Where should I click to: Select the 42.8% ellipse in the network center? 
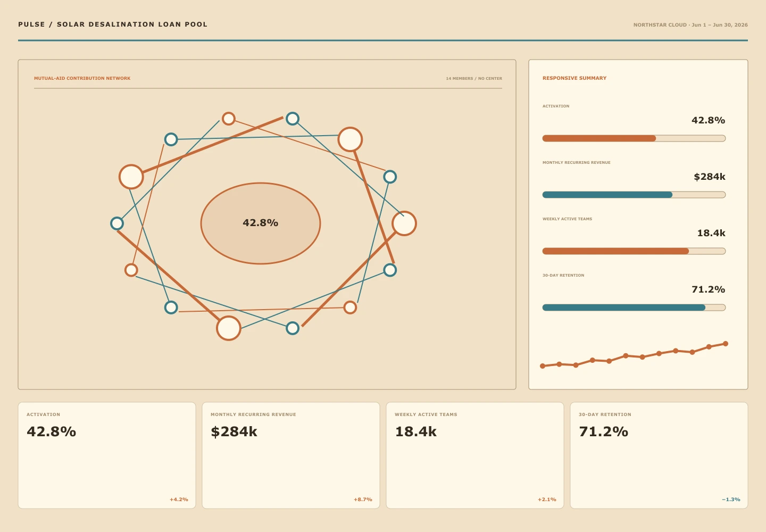tap(261, 223)
